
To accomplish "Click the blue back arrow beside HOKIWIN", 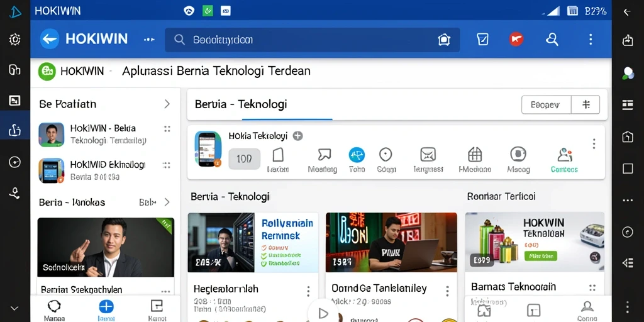I will tap(50, 39).
